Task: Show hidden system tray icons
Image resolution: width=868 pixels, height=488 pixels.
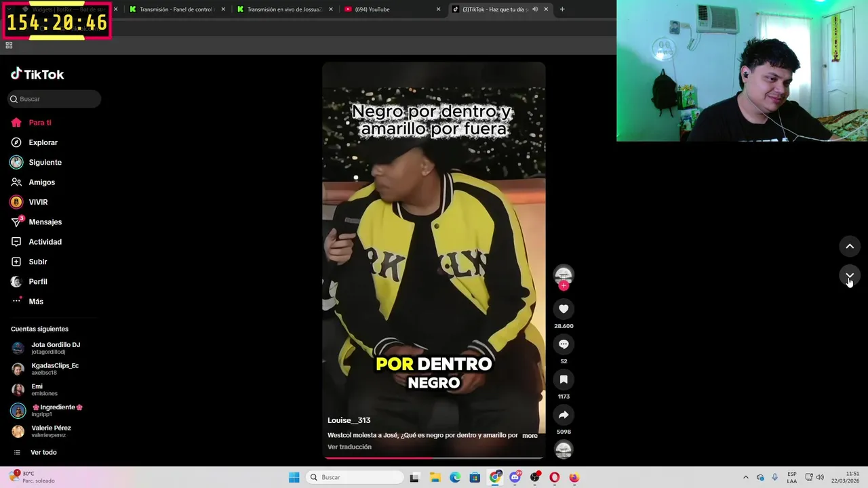Action: coord(746,478)
